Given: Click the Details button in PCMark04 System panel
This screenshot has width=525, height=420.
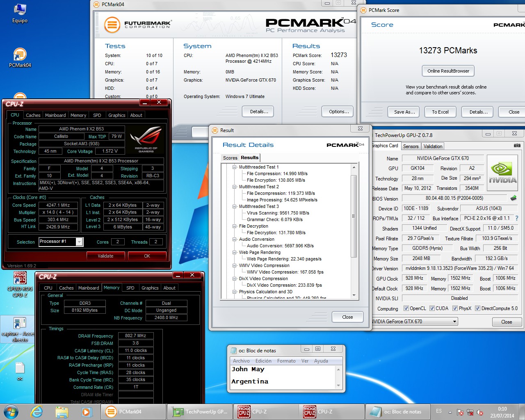Looking at the screenshot, I should coord(258,112).
